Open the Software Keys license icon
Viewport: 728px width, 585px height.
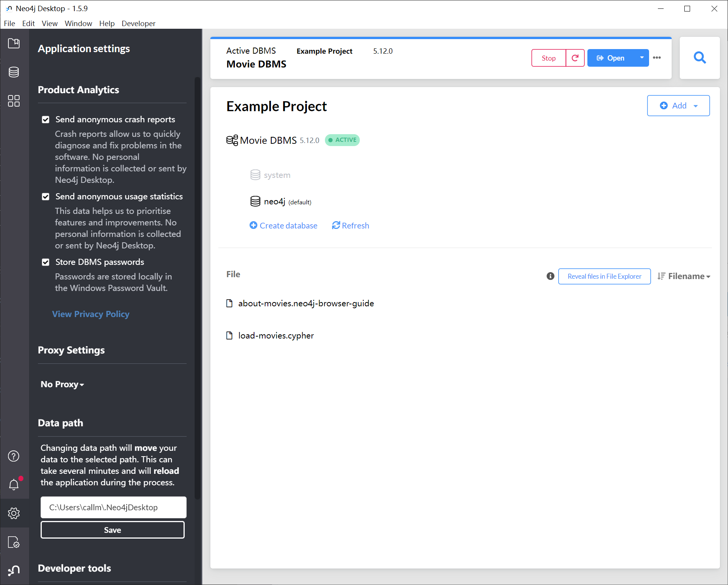pos(14,542)
